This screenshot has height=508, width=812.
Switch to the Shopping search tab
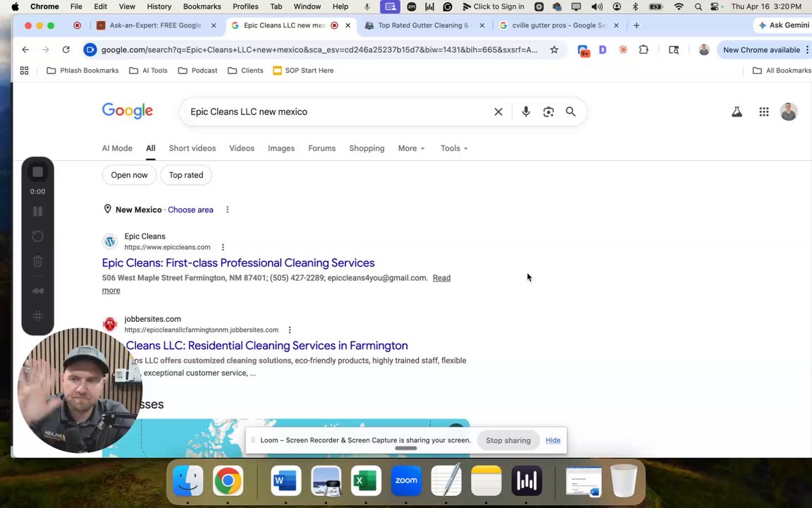(x=367, y=148)
